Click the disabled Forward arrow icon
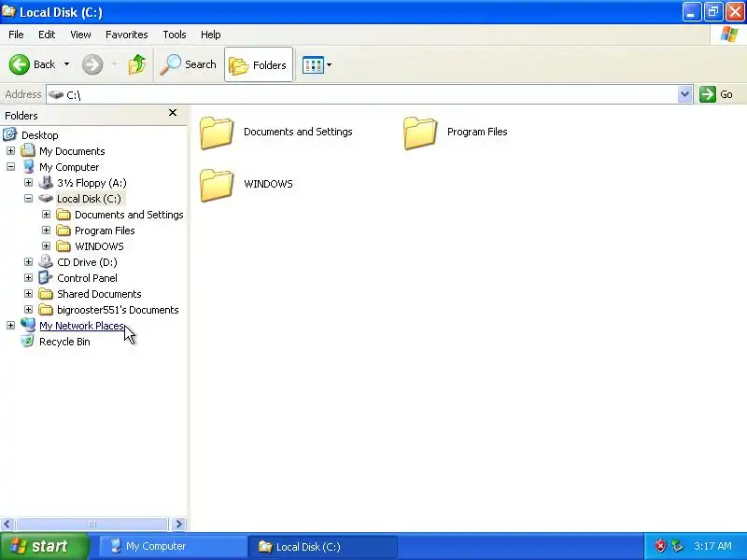747x560 pixels. 92,64
